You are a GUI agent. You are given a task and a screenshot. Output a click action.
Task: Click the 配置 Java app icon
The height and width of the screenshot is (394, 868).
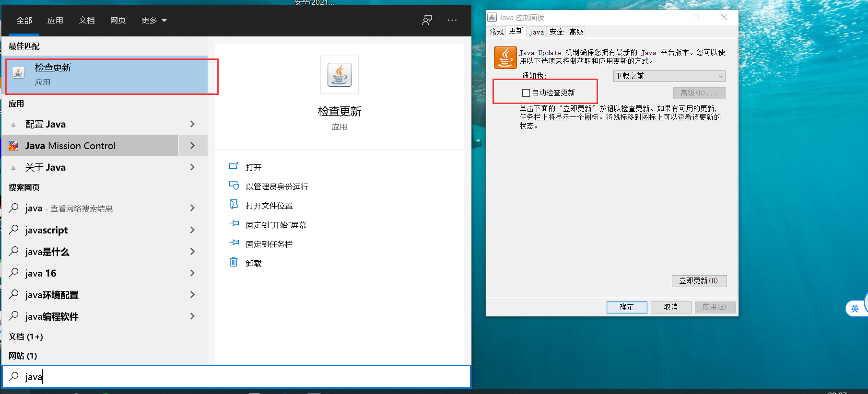coord(14,124)
